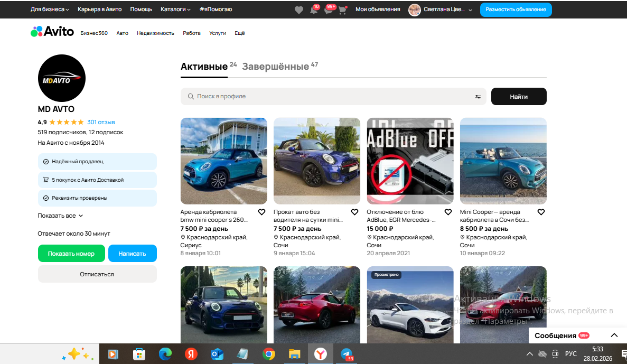This screenshot has width=627, height=364.
Task: Open Microsoft Edge in taskbar
Action: click(x=165, y=354)
